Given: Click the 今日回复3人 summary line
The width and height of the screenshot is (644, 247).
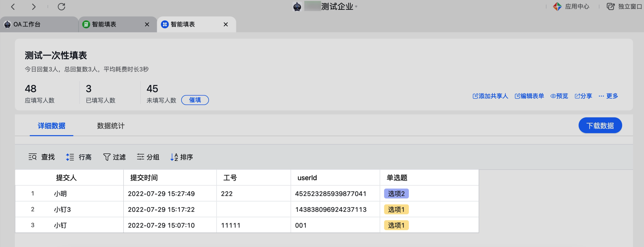Looking at the screenshot, I should tap(86, 69).
